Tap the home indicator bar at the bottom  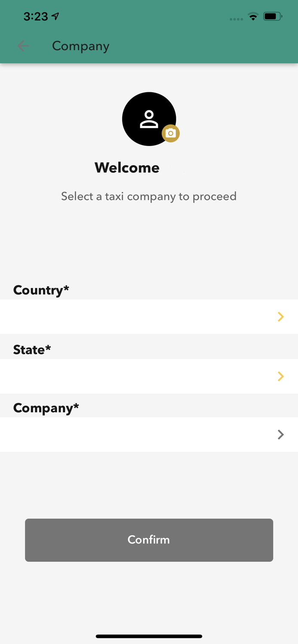(149, 636)
